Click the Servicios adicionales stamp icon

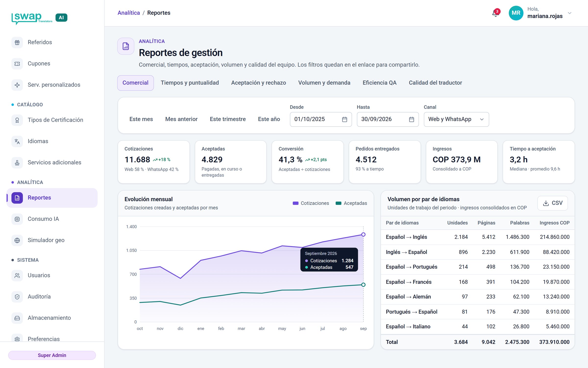[17, 162]
